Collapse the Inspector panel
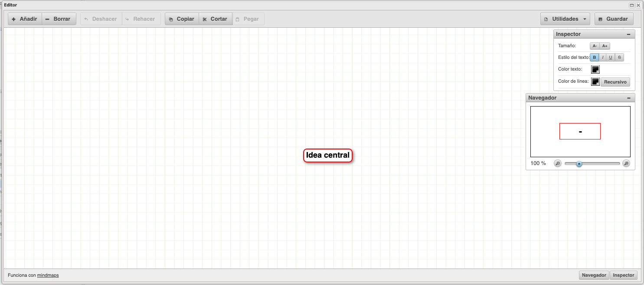The height and width of the screenshot is (285, 644). point(628,34)
